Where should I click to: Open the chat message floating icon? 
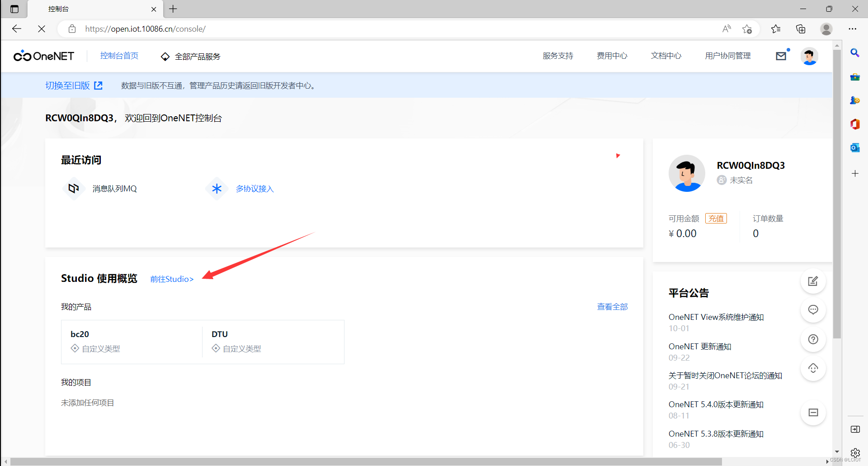click(x=813, y=310)
